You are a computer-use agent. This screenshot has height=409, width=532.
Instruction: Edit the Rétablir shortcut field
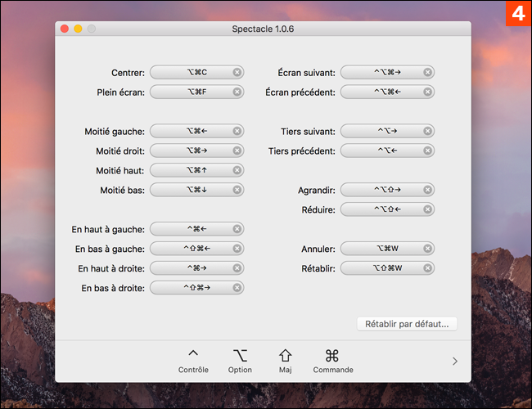(387, 268)
